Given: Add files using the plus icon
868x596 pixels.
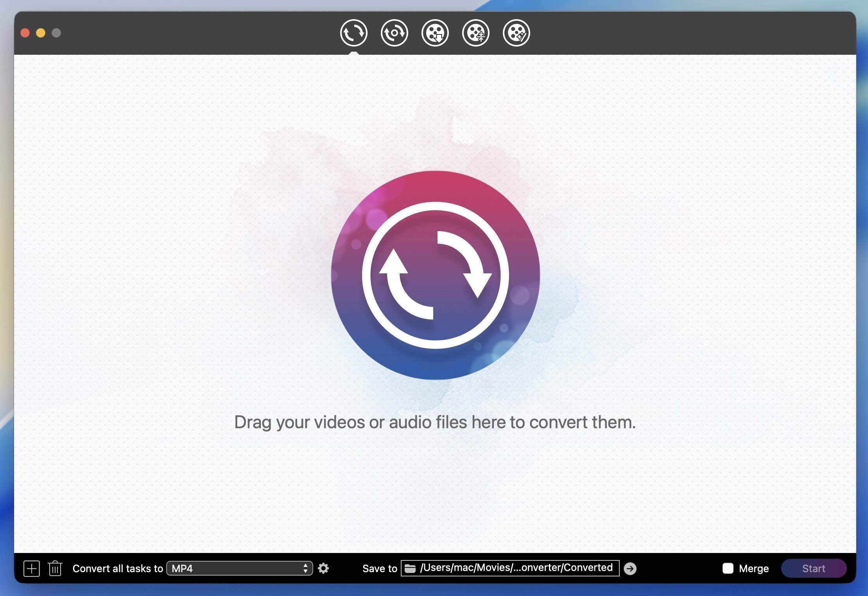Looking at the screenshot, I should click(32, 568).
